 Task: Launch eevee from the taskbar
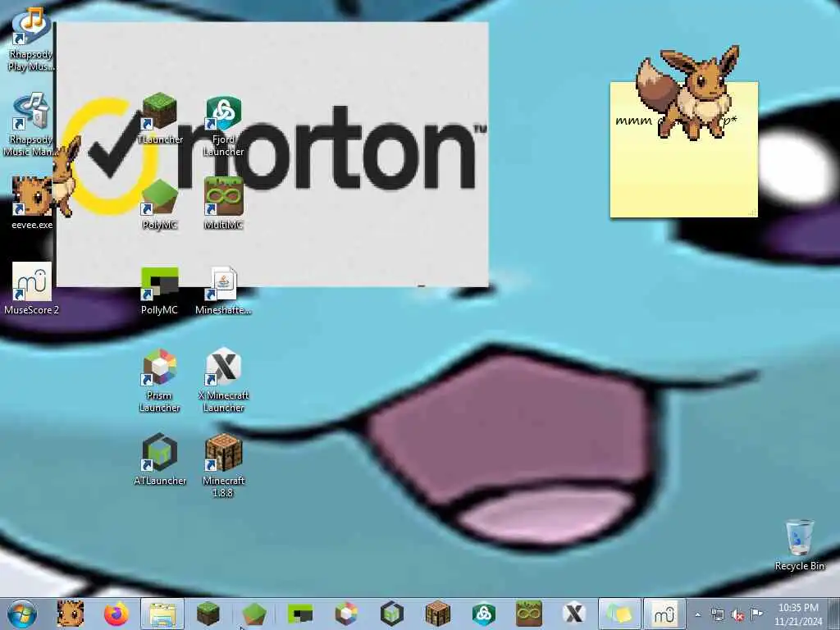(x=71, y=614)
